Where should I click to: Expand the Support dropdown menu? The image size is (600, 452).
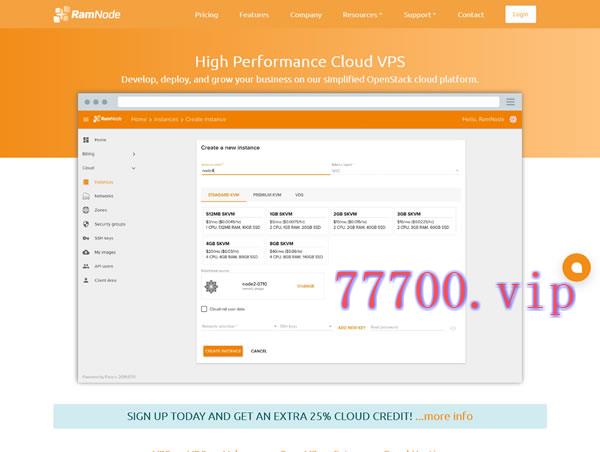[419, 15]
